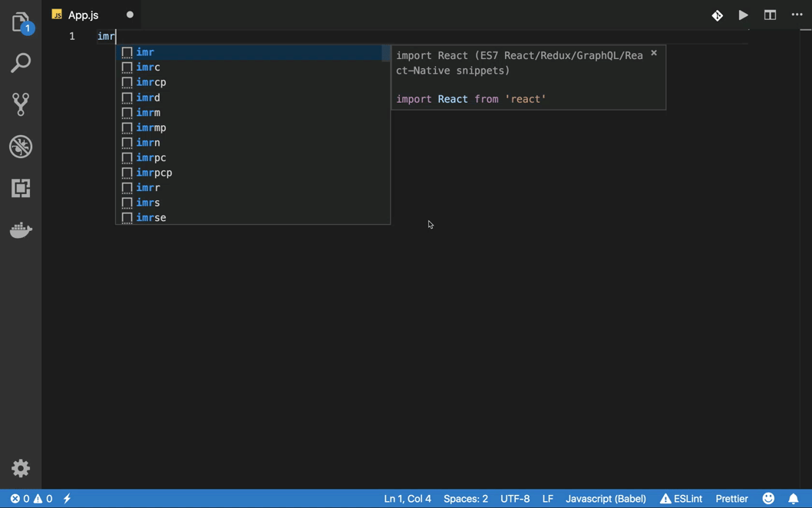Click the ESLint status indicator
Screen dimensions: 812x508
click(681, 499)
